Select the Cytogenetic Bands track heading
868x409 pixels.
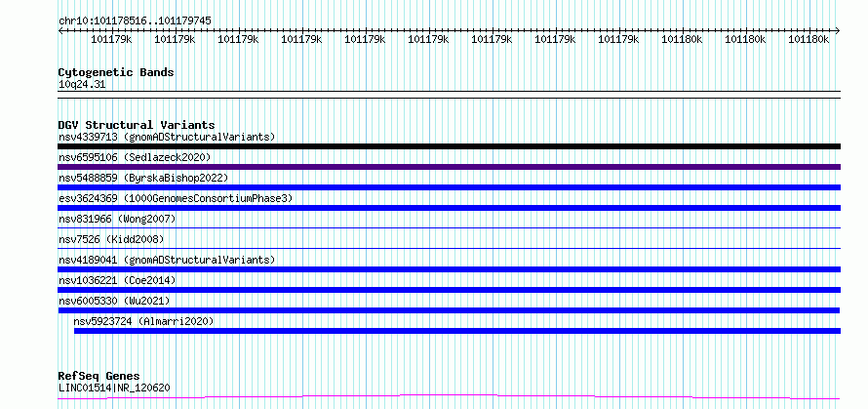[116, 72]
